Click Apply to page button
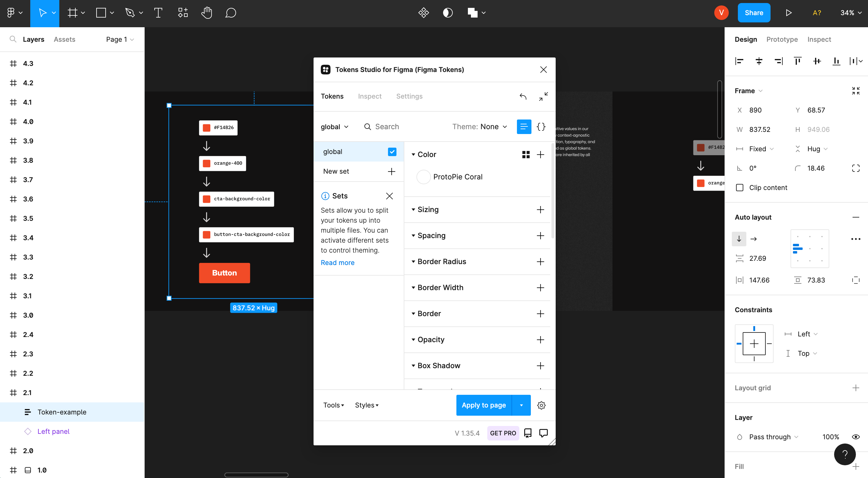868x478 pixels. pyautogui.click(x=483, y=405)
